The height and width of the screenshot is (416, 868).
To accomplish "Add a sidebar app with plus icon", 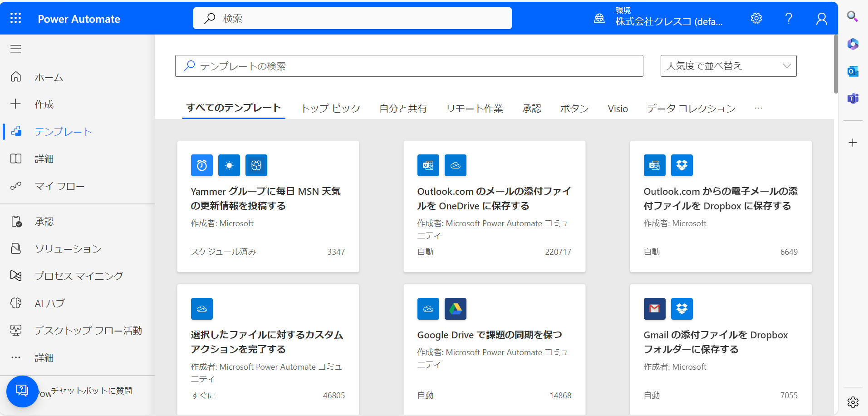I will pyautogui.click(x=853, y=143).
